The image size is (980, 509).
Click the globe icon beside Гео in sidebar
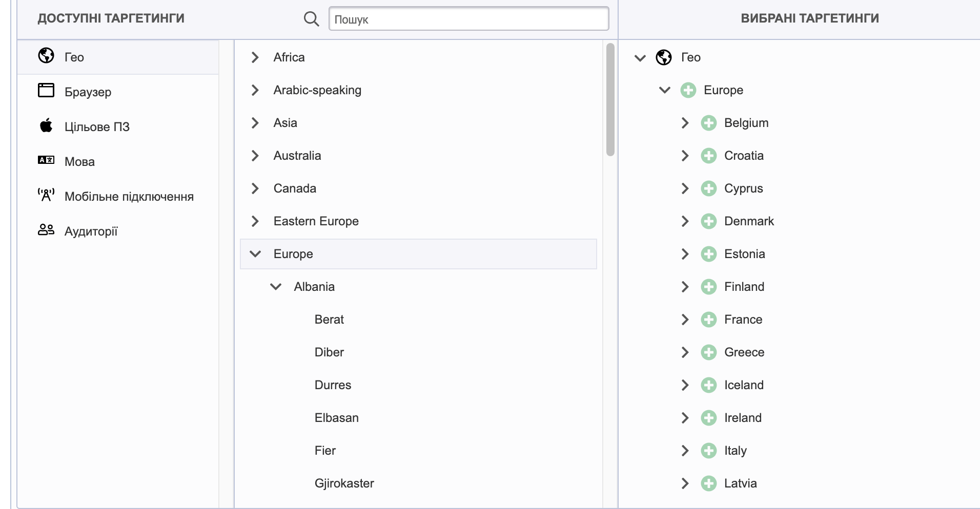(x=46, y=56)
